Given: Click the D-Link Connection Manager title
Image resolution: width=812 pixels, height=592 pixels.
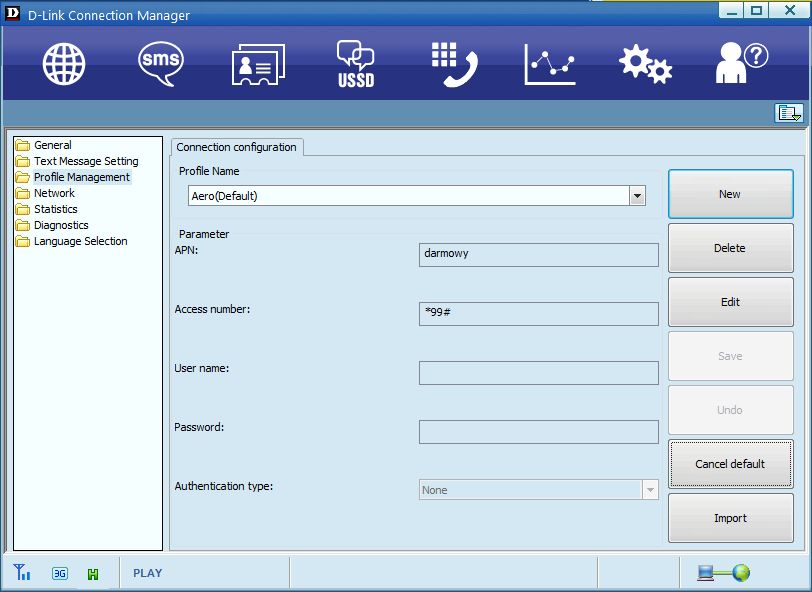Looking at the screenshot, I should click(109, 16).
